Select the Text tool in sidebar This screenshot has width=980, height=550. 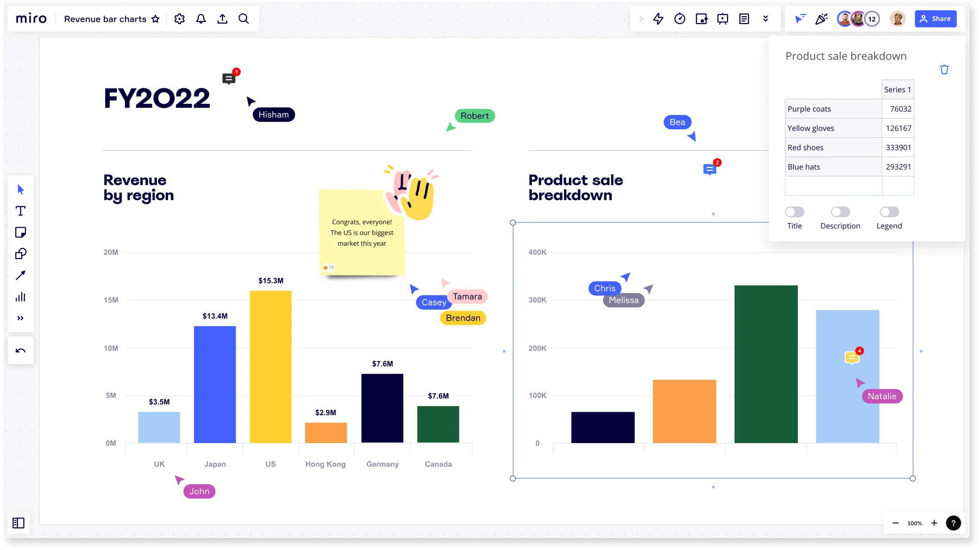click(20, 210)
